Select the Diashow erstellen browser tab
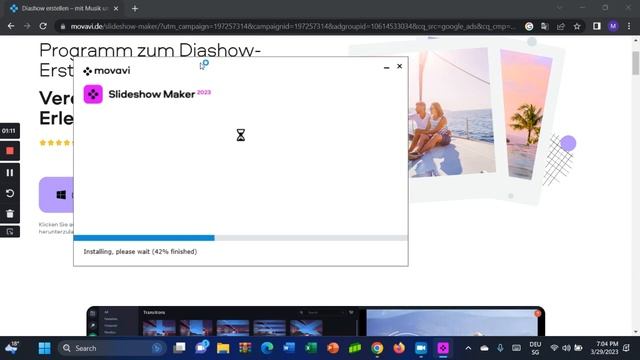The image size is (640, 360). pos(64,8)
